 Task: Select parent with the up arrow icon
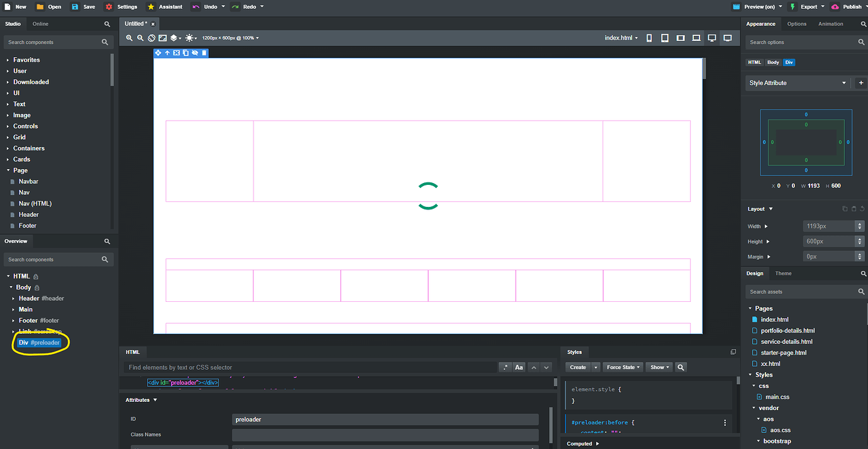point(167,53)
